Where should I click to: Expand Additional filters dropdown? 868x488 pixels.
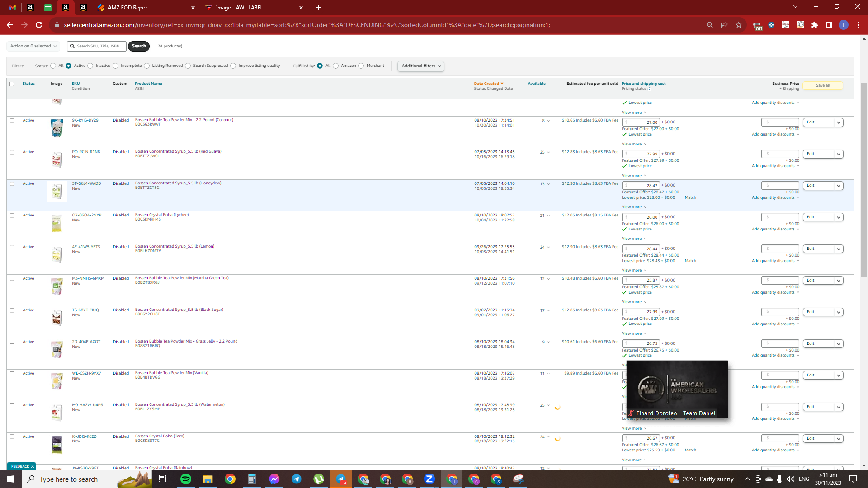pyautogui.click(x=421, y=66)
